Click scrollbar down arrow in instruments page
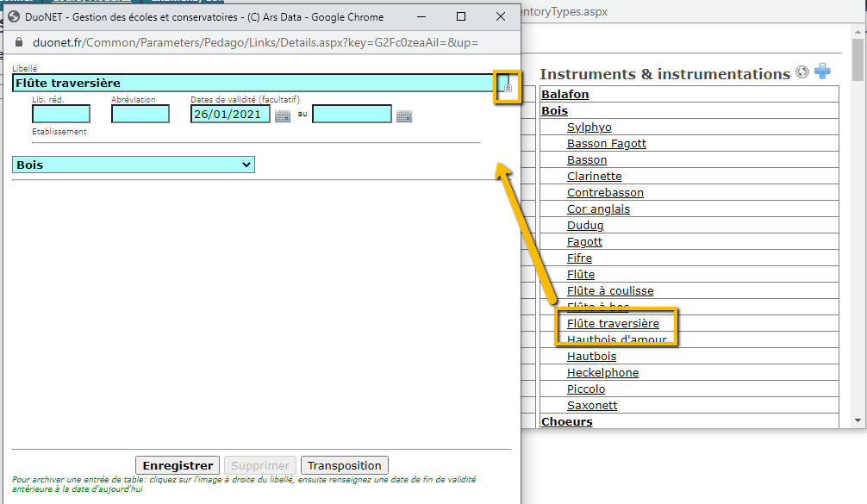The height and width of the screenshot is (504, 867). (858, 420)
